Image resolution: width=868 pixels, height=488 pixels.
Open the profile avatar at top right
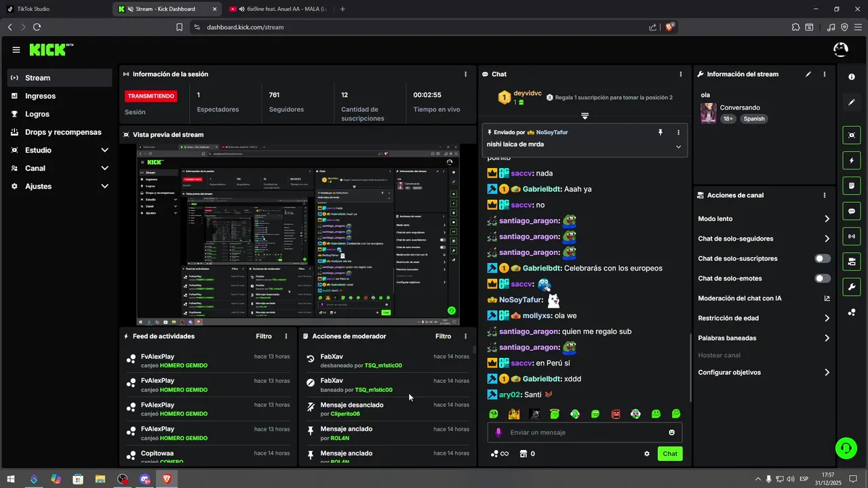click(x=840, y=49)
